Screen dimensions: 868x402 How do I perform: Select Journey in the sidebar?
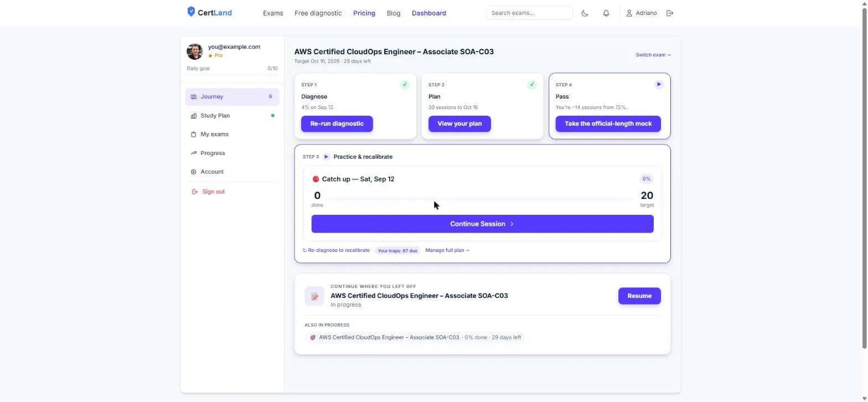point(232,97)
